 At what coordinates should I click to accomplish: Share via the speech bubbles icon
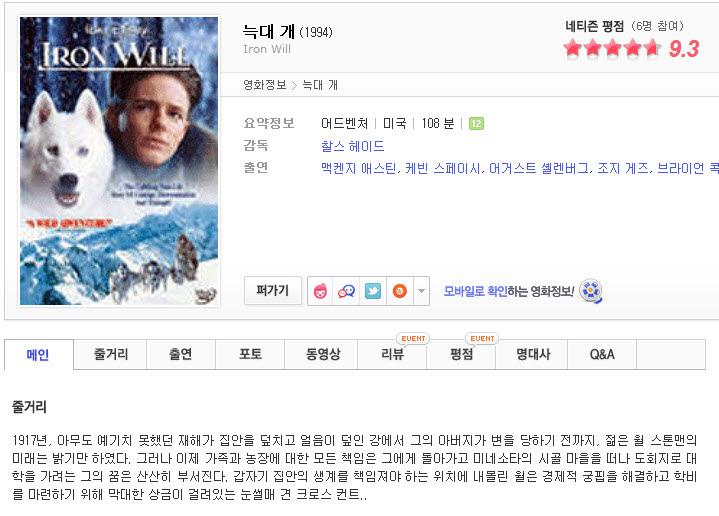(346, 291)
